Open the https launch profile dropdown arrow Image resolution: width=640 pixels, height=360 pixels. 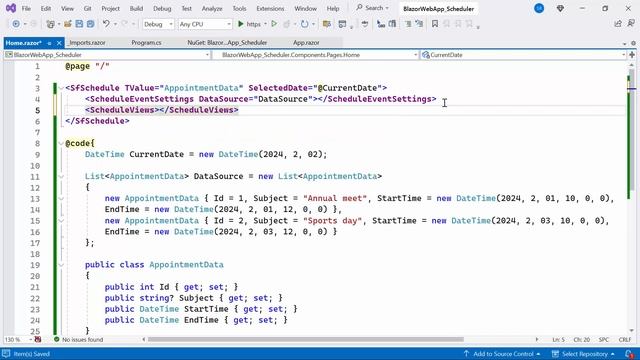click(x=266, y=24)
